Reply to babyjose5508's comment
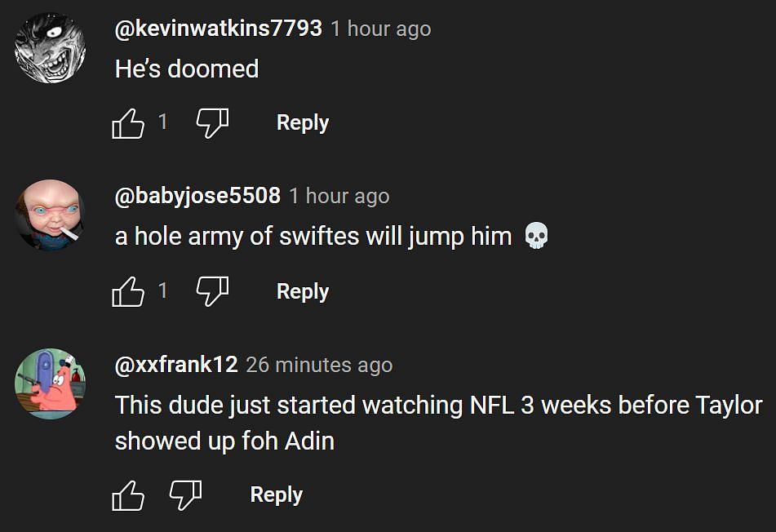 click(302, 291)
